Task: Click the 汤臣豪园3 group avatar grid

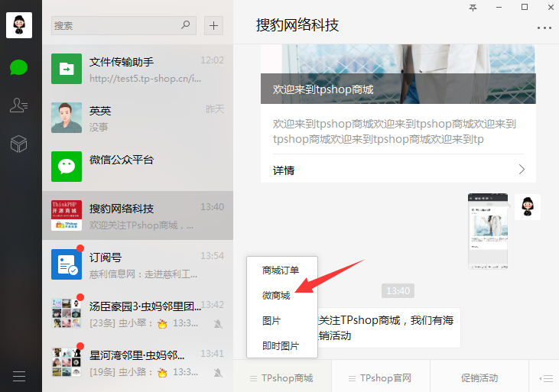Action: pyautogui.click(x=67, y=313)
